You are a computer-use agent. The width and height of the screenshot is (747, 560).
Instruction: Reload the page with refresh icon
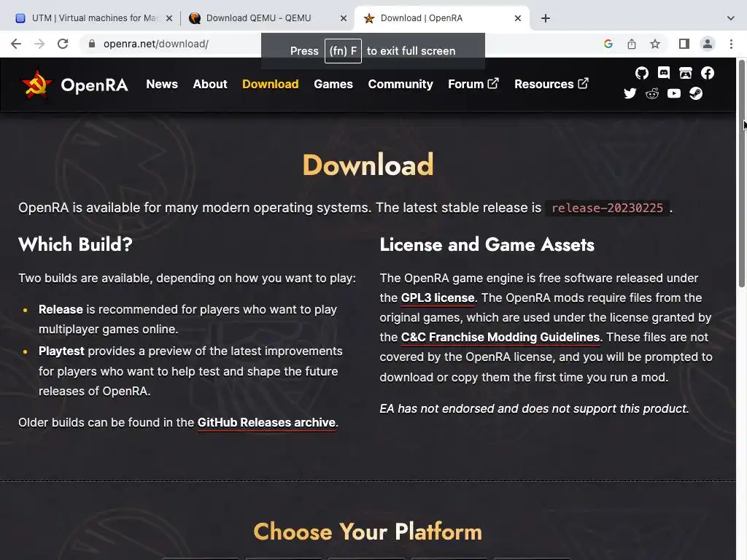click(x=63, y=44)
